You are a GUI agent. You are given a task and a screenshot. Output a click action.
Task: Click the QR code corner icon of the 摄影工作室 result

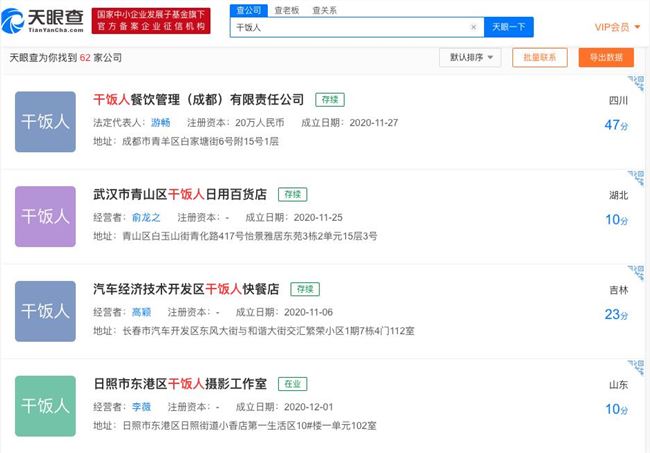point(638,367)
